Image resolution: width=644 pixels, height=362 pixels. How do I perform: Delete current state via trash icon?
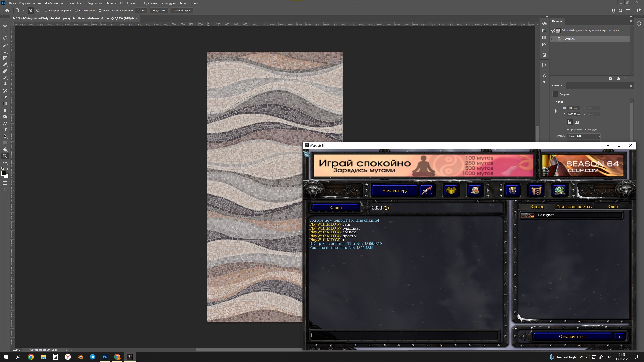[x=625, y=79]
